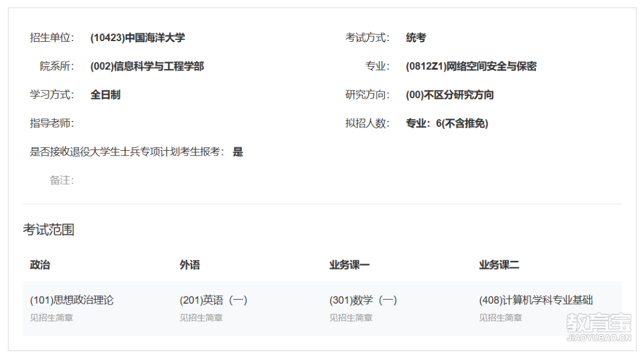Click the 考试范围 section heading
Image resolution: width=644 pixels, height=355 pixels.
tap(48, 229)
